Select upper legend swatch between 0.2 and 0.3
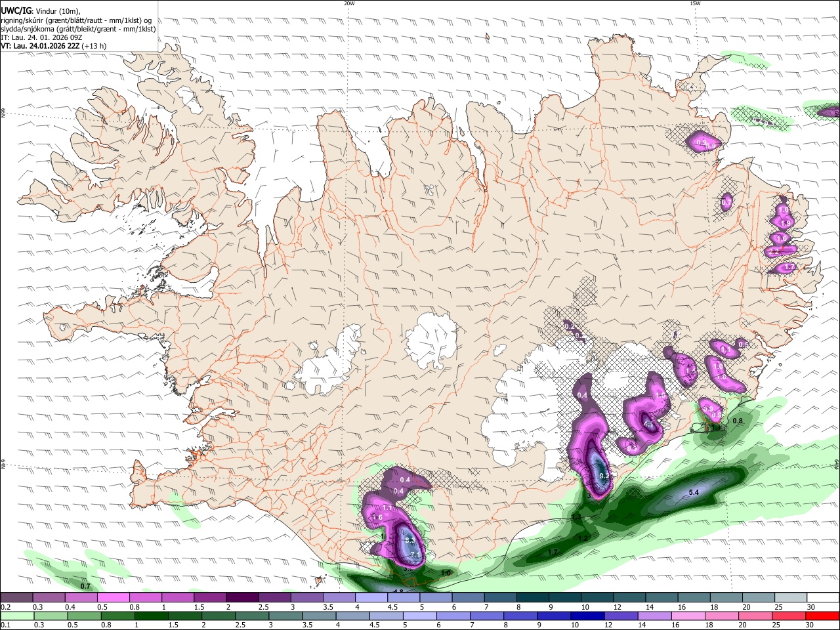This screenshot has width=840, height=630. click(16, 597)
